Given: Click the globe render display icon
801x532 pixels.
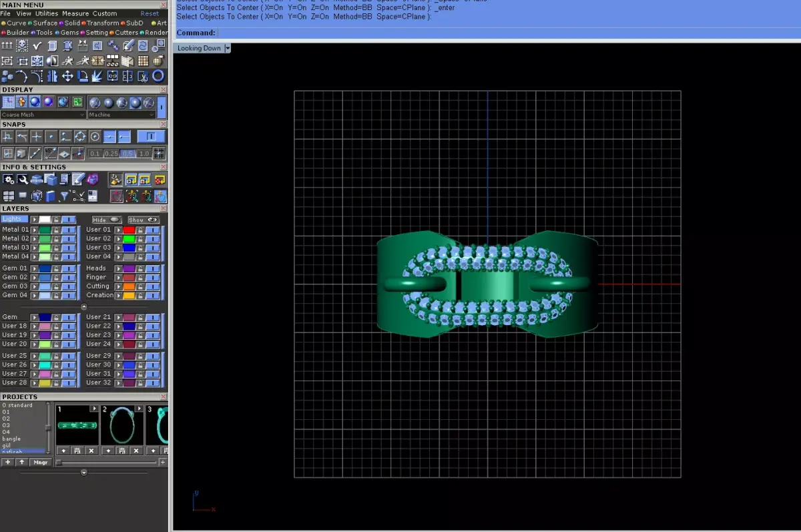Looking at the screenshot, I should 63,101.
